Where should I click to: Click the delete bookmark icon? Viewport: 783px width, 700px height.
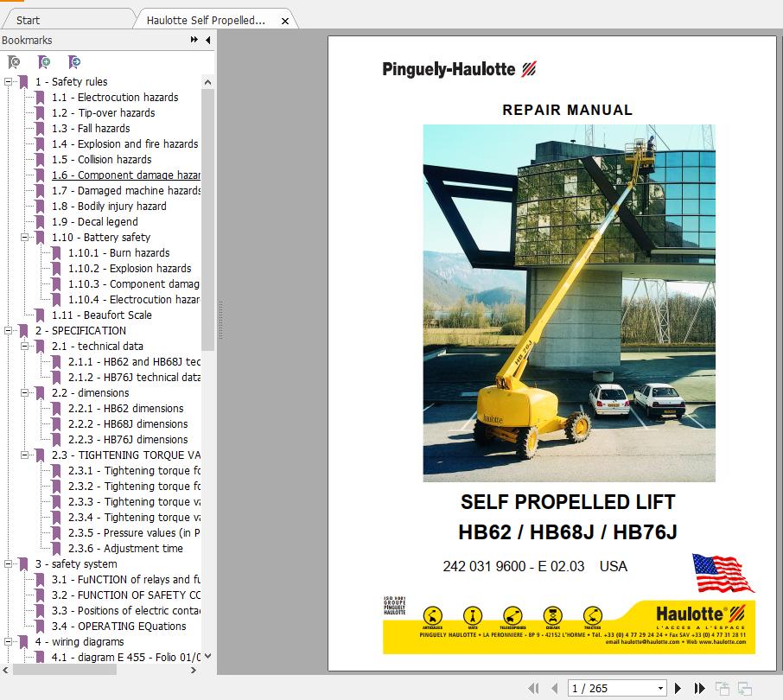click(x=13, y=62)
